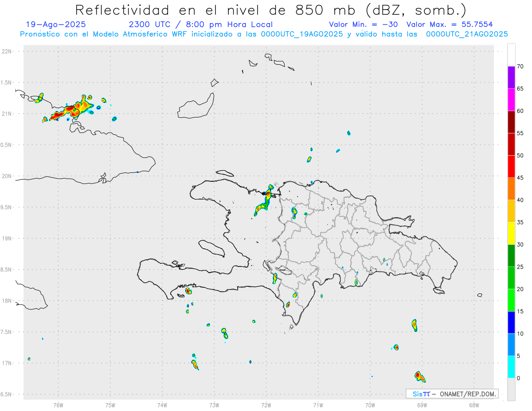Image resolution: width=532 pixels, height=411 pixels.
Task: Click the 'Valor Max. = 55.7554' text
Action: point(450,24)
